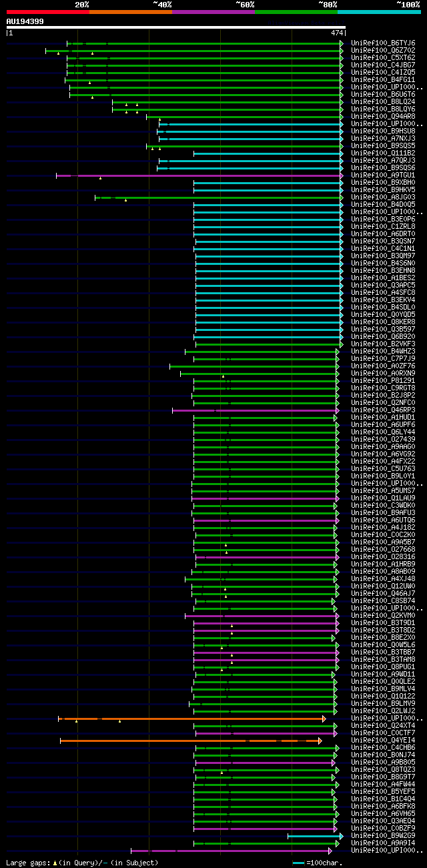Select the UniRef100_B2VKF3 label

point(383,344)
